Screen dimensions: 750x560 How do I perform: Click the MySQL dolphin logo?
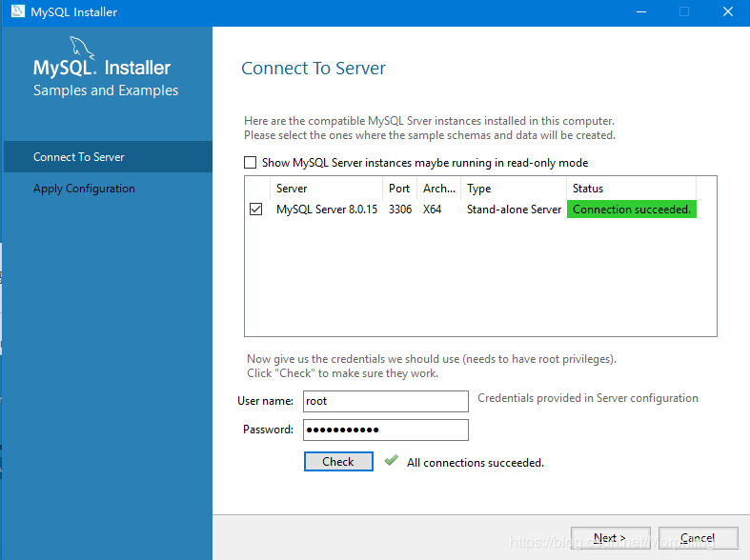click(82, 48)
